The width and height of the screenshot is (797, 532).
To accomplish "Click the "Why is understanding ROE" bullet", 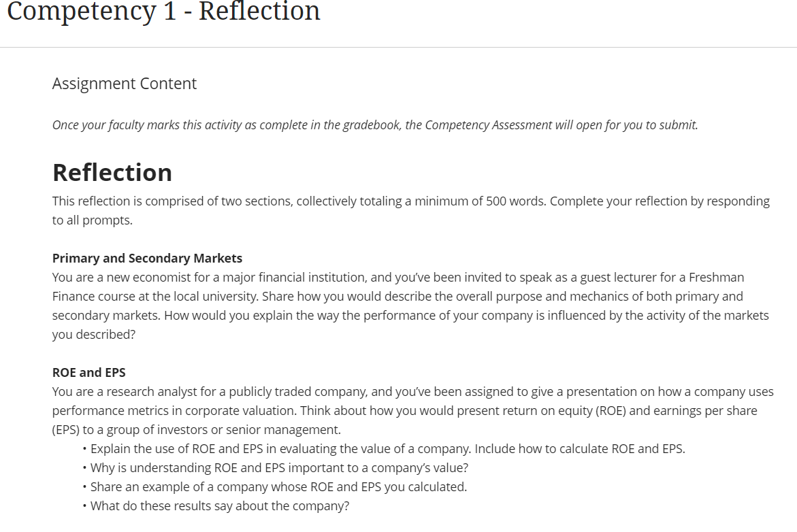I will [279, 468].
